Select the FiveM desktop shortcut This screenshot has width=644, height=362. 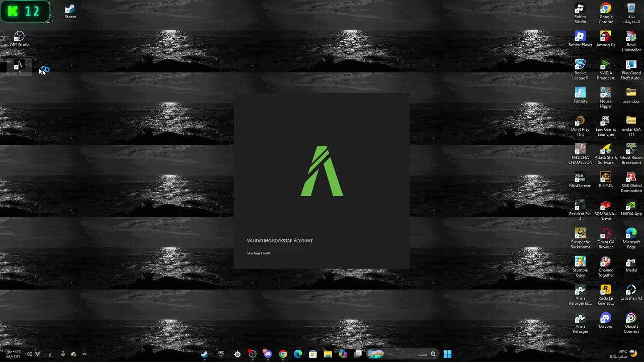tap(19, 67)
